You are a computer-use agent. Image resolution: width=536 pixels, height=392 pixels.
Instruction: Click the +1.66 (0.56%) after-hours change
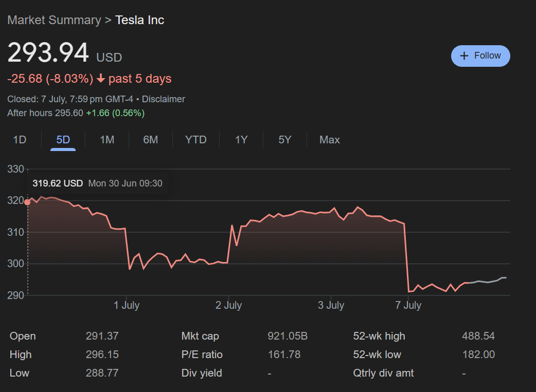click(x=115, y=113)
